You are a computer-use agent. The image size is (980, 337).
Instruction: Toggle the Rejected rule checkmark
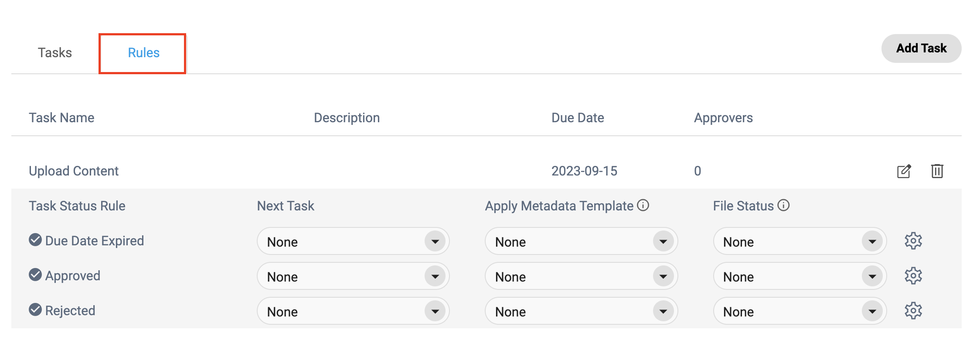[x=35, y=309]
